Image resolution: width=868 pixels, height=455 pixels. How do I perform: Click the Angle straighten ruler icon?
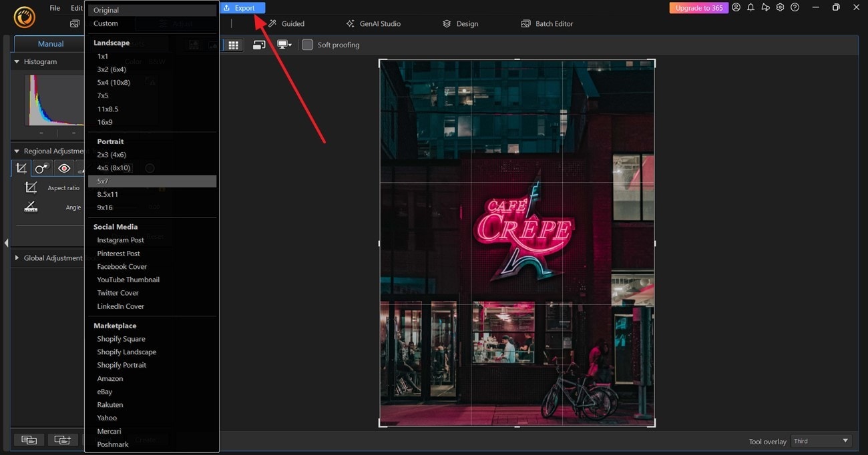[31, 207]
